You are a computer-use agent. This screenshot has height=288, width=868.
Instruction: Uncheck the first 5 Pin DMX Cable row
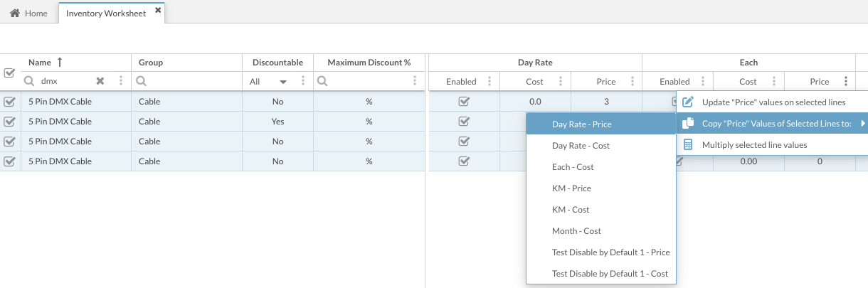(10, 102)
